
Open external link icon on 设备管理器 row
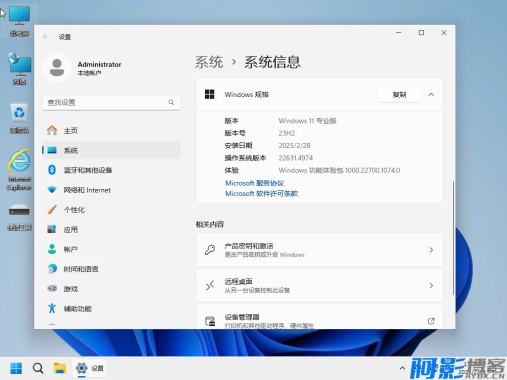pyautogui.click(x=431, y=321)
